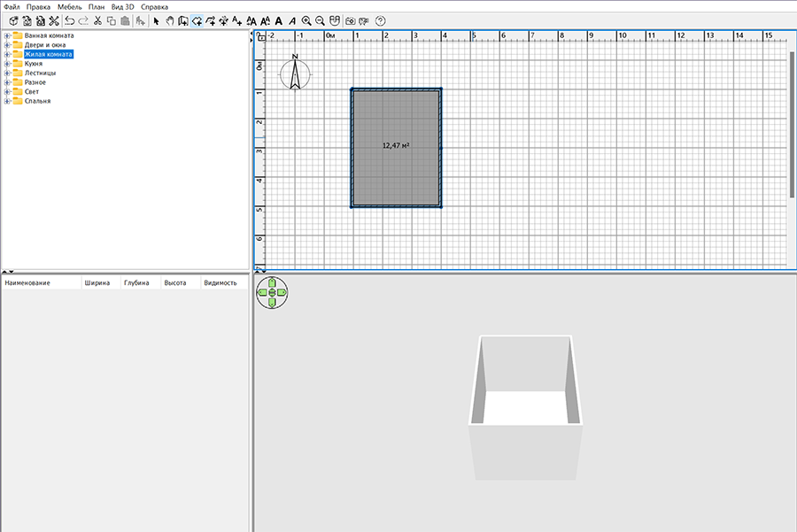Click the Undo arrow icon

tap(70, 21)
